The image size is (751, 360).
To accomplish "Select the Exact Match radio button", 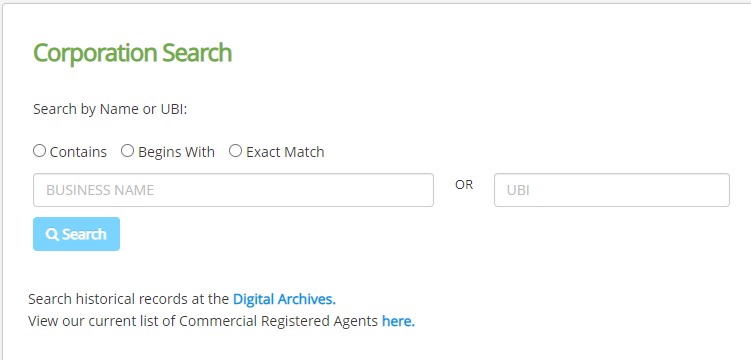I will [235, 151].
